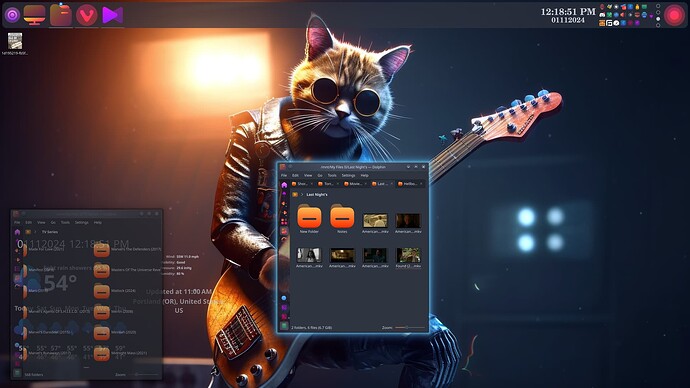Select the New Folder folder

coord(309,218)
